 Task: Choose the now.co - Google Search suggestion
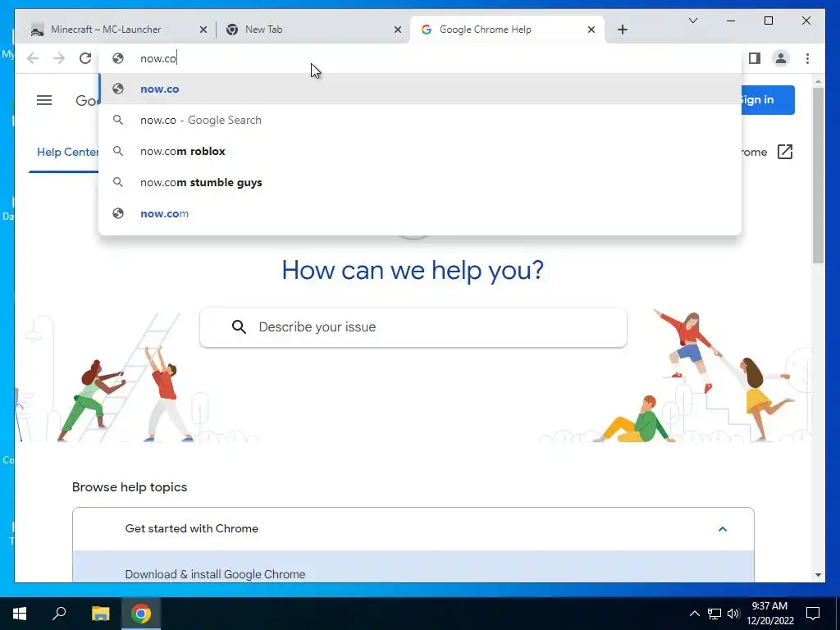[420, 120]
